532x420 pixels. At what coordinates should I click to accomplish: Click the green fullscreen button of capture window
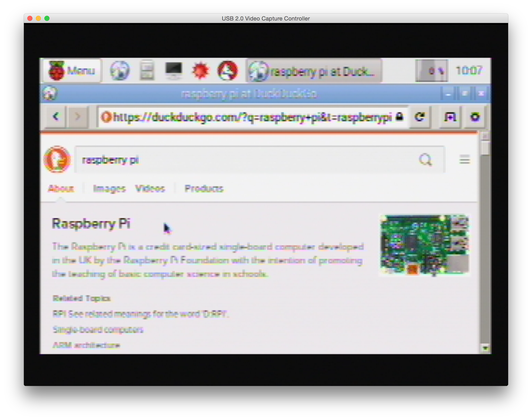point(47,19)
